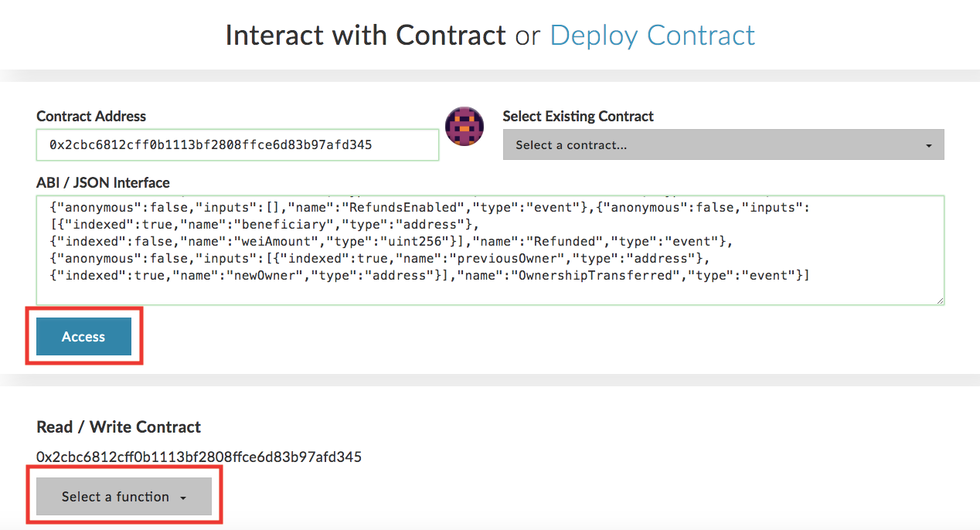Click the arrow on the Select a contract box
This screenshot has width=980, height=530.
929,145
